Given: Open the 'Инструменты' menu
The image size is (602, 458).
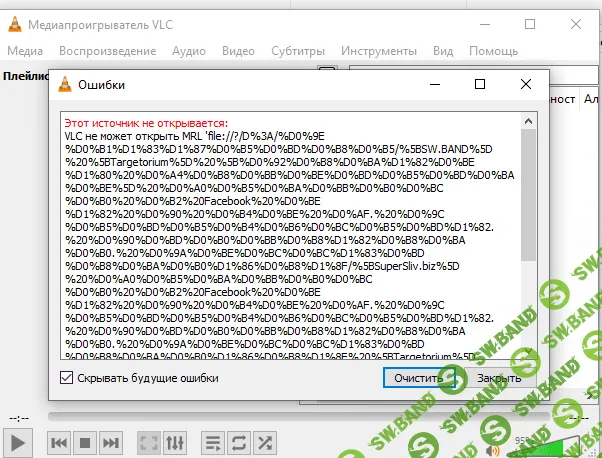Looking at the screenshot, I should (x=379, y=50).
